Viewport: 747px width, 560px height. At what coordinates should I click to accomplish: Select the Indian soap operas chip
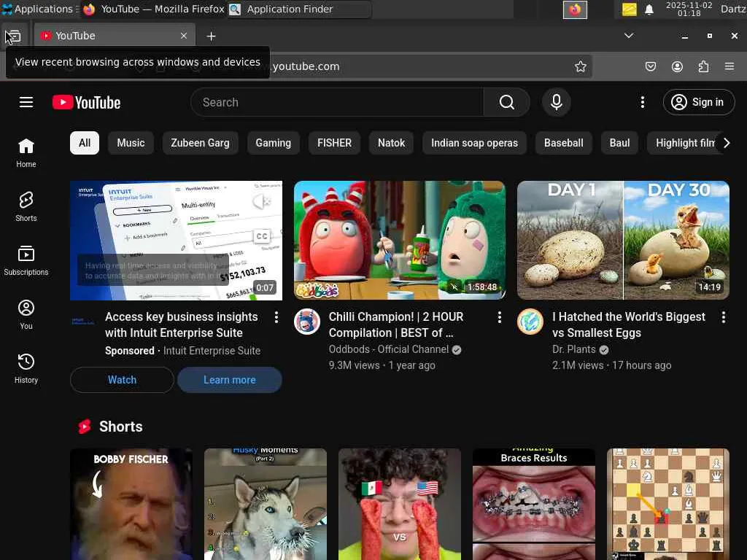coord(474,143)
